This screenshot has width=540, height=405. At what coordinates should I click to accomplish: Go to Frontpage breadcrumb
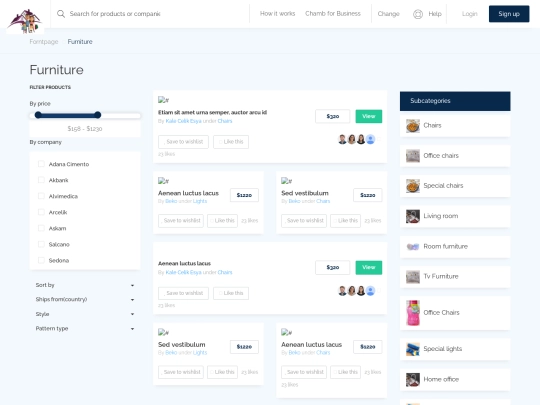click(44, 42)
